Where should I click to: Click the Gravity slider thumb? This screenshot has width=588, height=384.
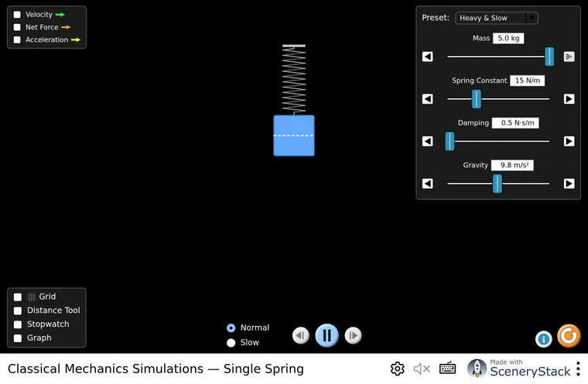[x=497, y=183]
